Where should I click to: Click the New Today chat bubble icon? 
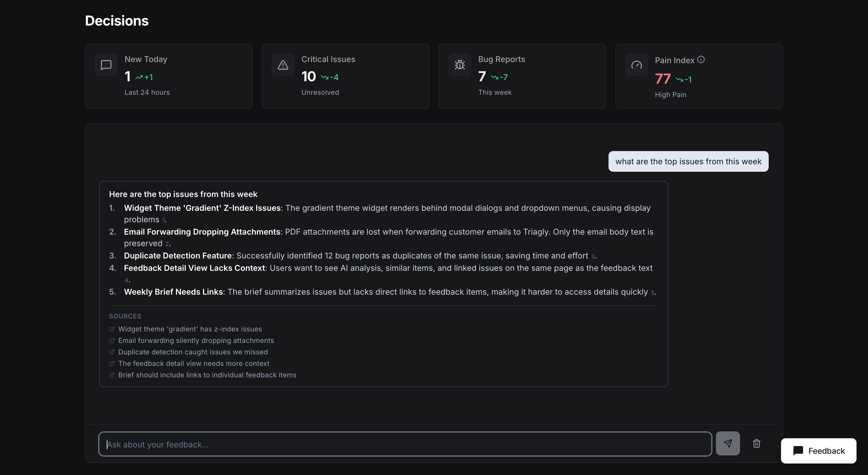(106, 65)
